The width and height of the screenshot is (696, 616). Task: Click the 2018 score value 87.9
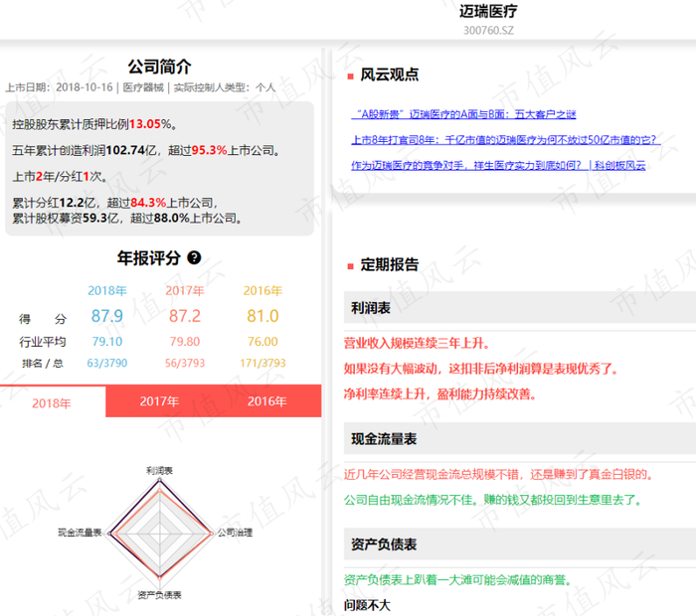click(x=107, y=316)
